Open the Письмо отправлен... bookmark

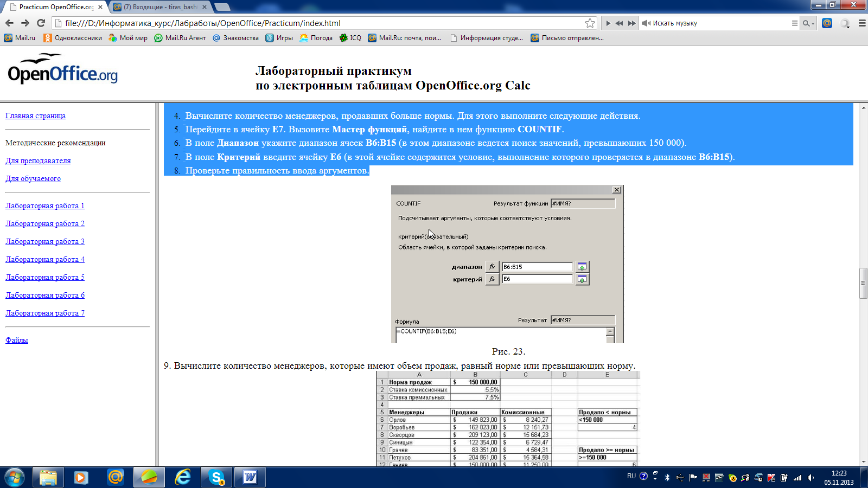(567, 38)
